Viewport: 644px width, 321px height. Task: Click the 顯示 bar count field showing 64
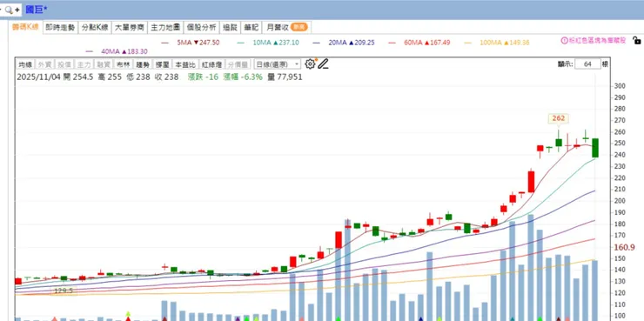[x=587, y=64]
